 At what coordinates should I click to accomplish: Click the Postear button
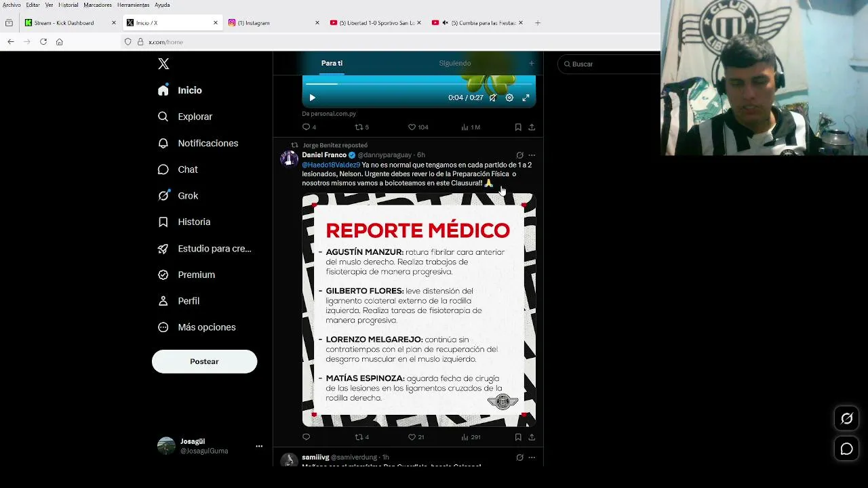[204, 361]
